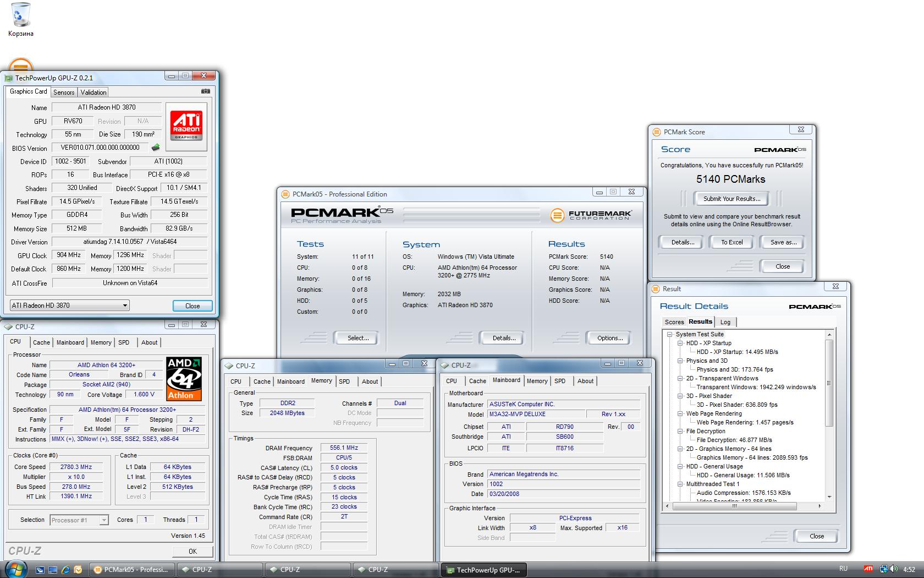Collapse the HDD - General Usage node
The image size is (924, 578).
680,466
